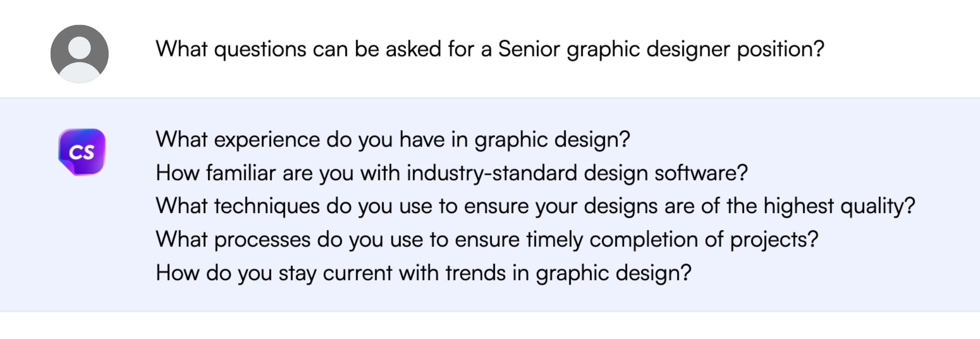Click "projects?" at end of fourth answer
The height and width of the screenshot is (339, 980).
[x=774, y=239]
